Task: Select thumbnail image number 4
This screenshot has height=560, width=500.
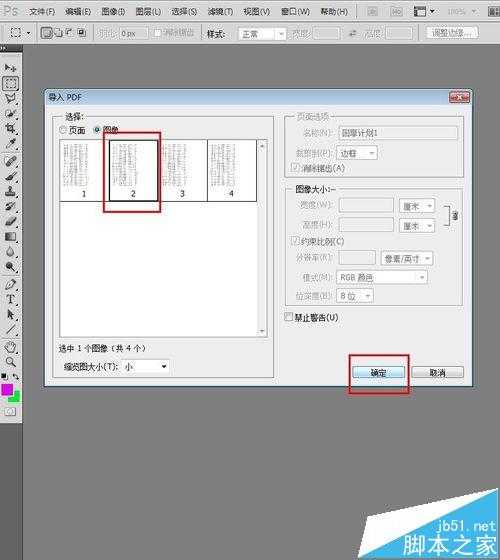Action: coord(231,170)
